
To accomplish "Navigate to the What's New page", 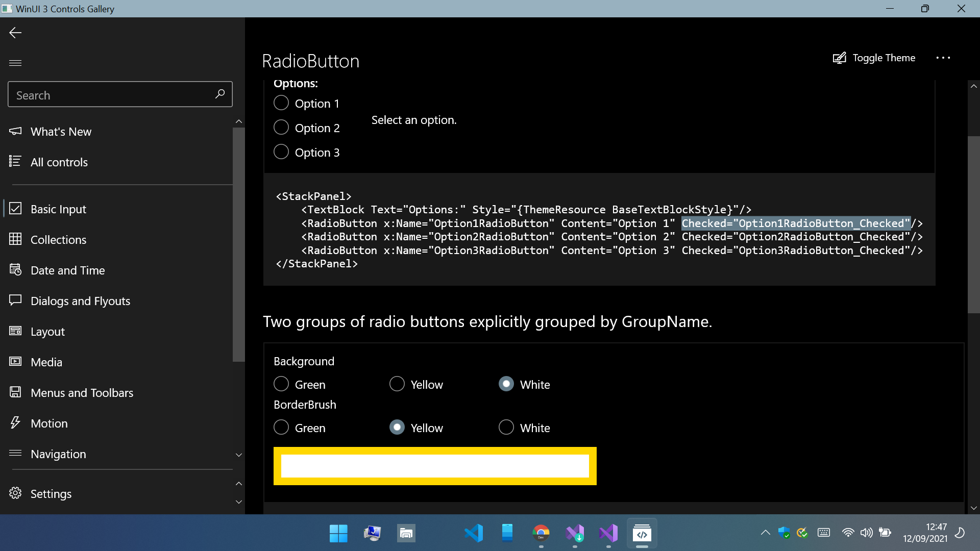I will [61, 131].
